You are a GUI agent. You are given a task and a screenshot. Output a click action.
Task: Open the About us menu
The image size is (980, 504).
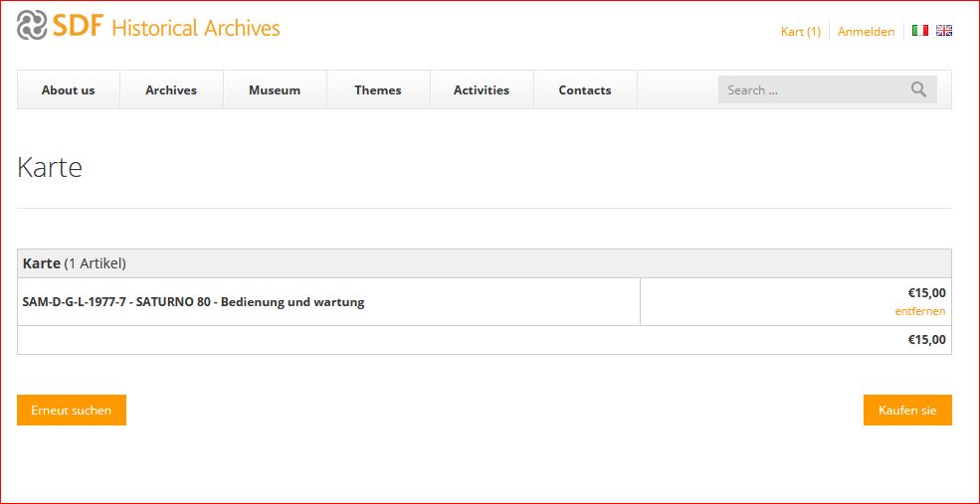point(68,90)
